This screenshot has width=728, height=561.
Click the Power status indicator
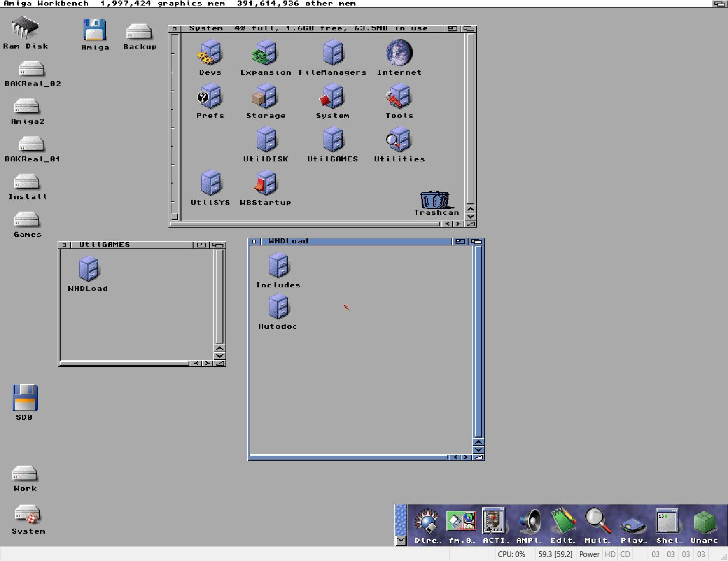point(589,554)
